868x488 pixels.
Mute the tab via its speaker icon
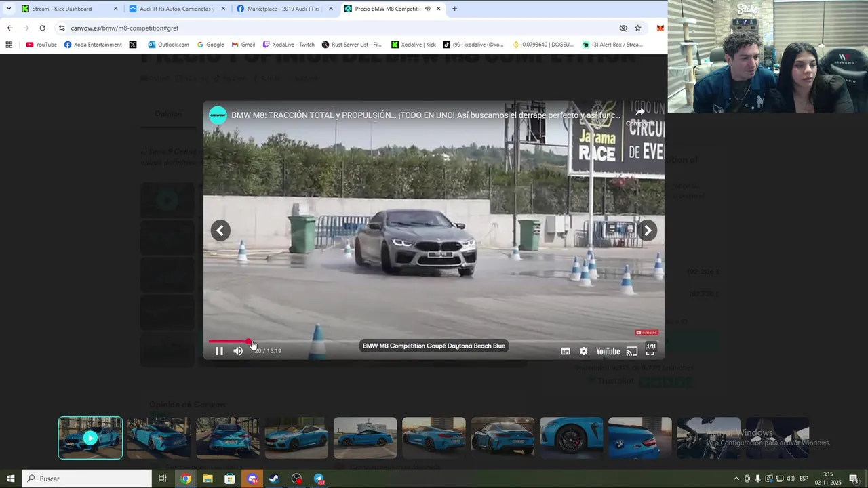pos(427,9)
